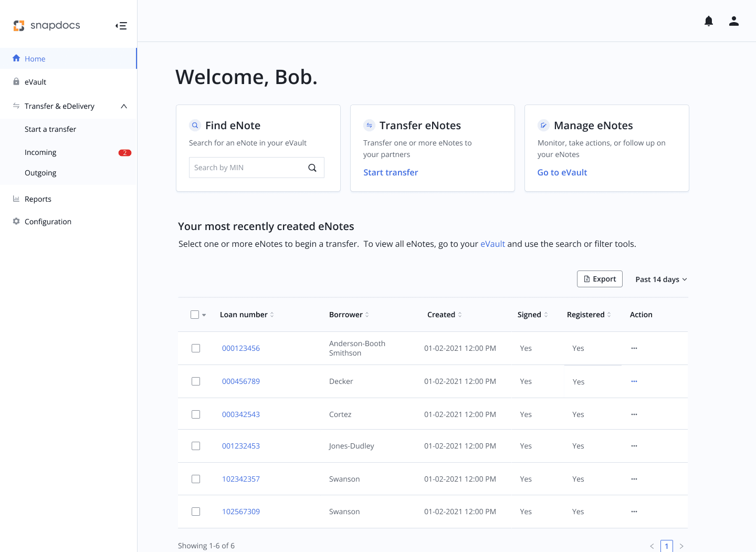Viewport: 756px width, 552px height.
Task: Select page 1 in pagination
Action: tap(667, 546)
